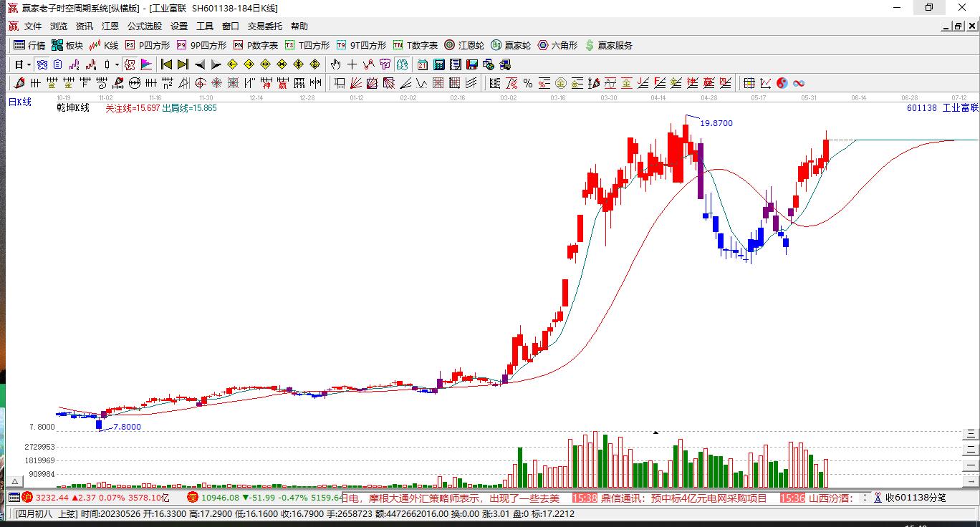Viewport: 980px width, 527px height.
Task: Open the 江恩轮 Gann wheel
Action: (464, 45)
